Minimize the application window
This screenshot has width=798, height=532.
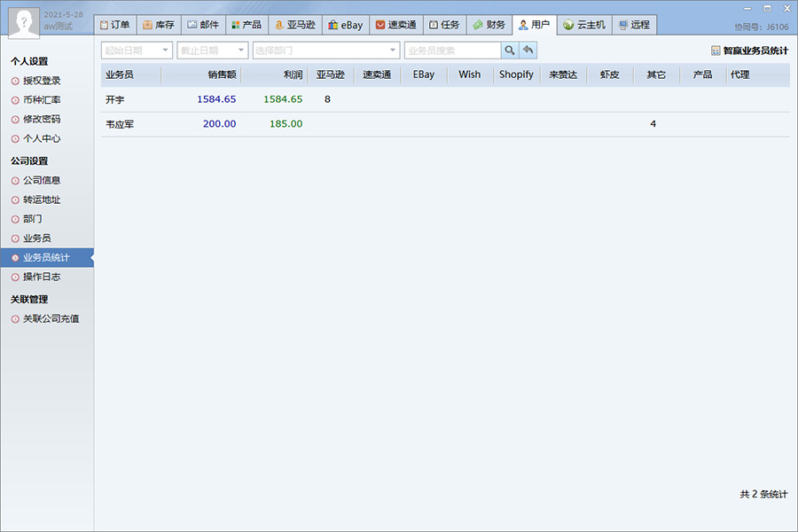[747, 9]
